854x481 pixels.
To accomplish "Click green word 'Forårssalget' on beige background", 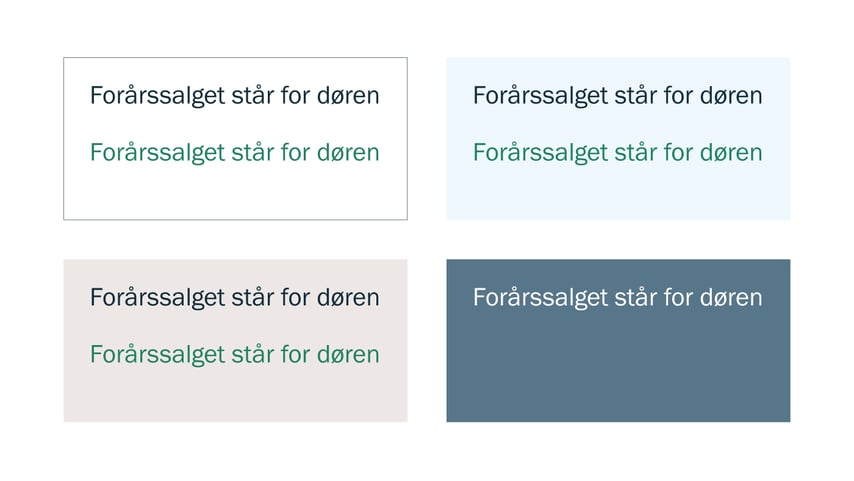I will (157, 355).
